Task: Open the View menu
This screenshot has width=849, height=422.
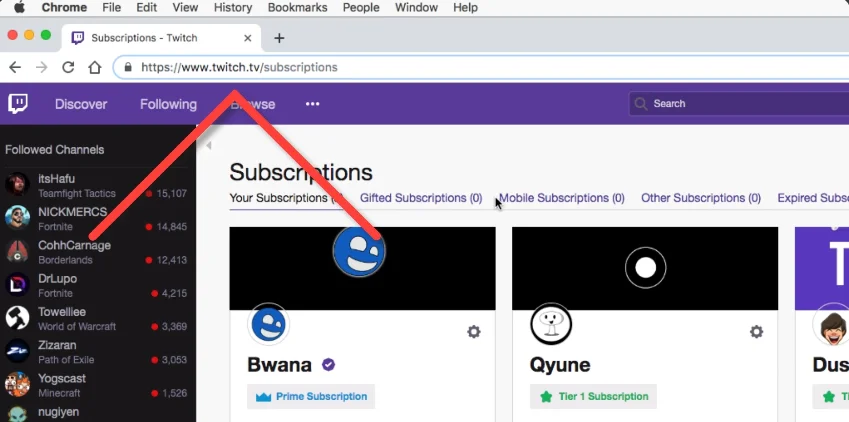Action: pos(185,8)
